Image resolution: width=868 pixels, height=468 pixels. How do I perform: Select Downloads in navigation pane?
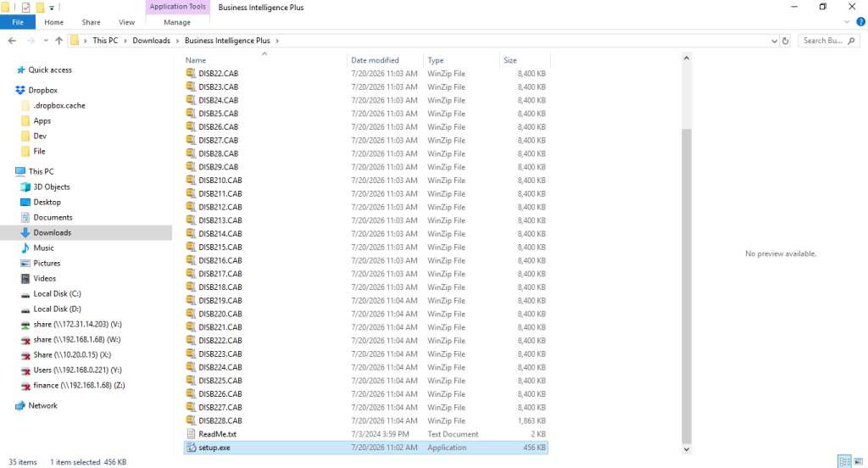click(86, 232)
